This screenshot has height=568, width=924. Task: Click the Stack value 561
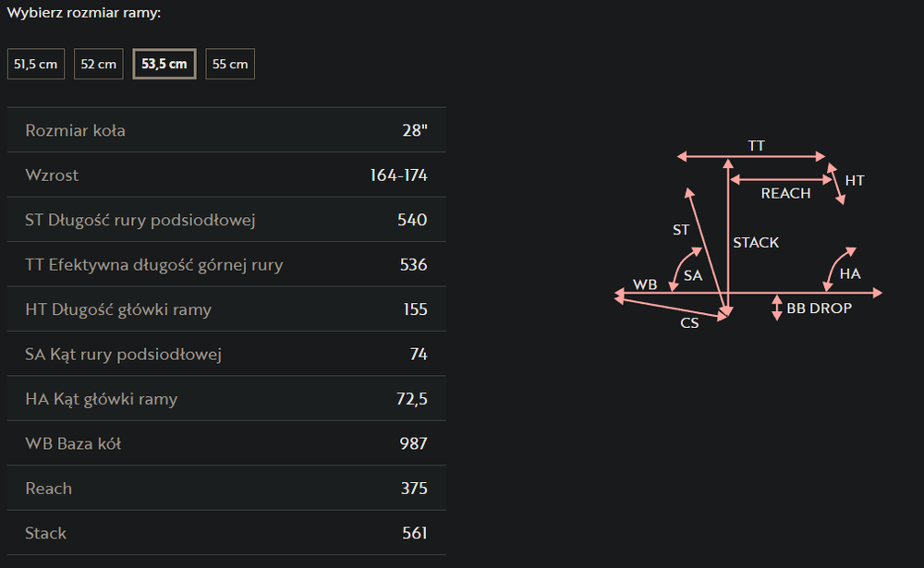click(x=414, y=533)
